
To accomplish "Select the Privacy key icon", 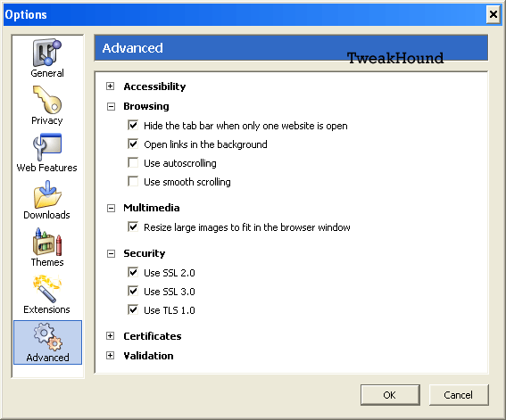I will tap(47, 100).
